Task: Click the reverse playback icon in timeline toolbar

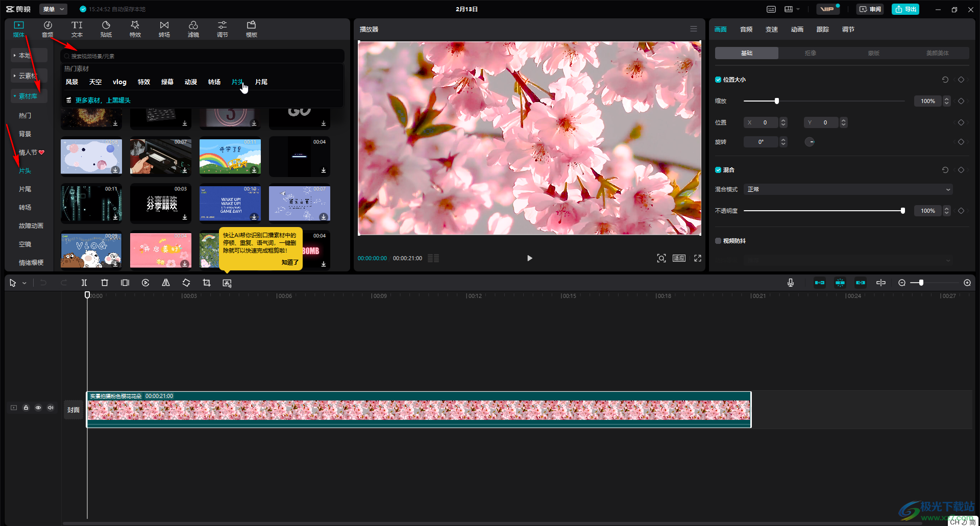Action: [145, 283]
